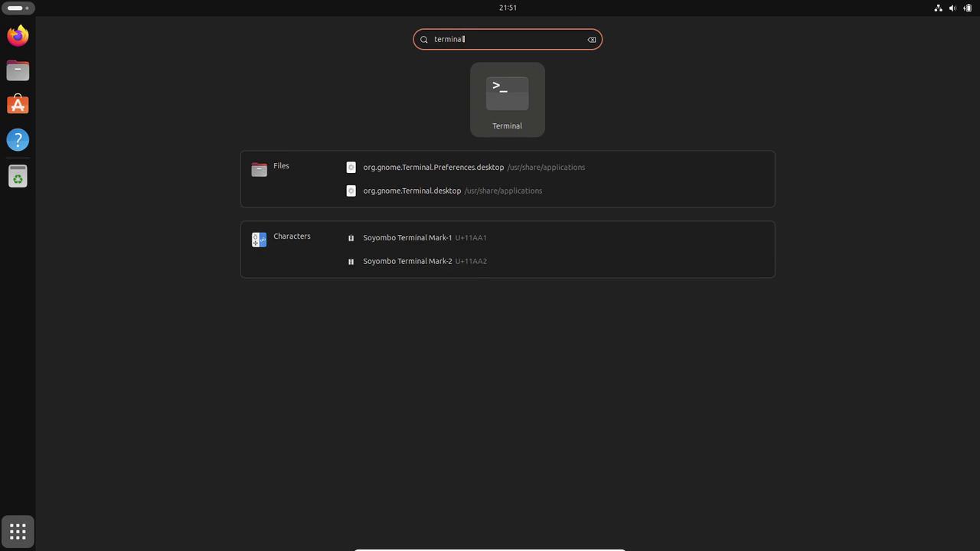Open the Files app in the dock
The image size is (980, 551).
pyautogui.click(x=18, y=70)
